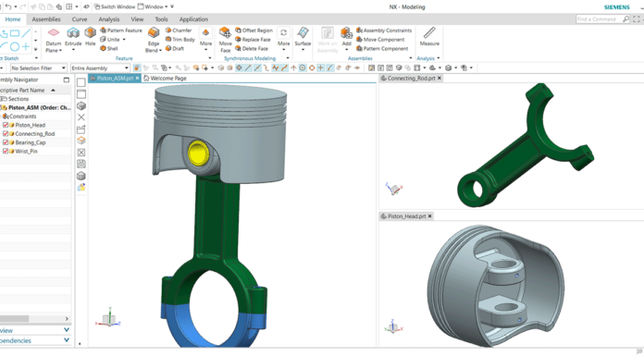Image resolution: width=644 pixels, height=356 pixels.
Task: Choose the Hole feature tool
Action: pyautogui.click(x=91, y=36)
